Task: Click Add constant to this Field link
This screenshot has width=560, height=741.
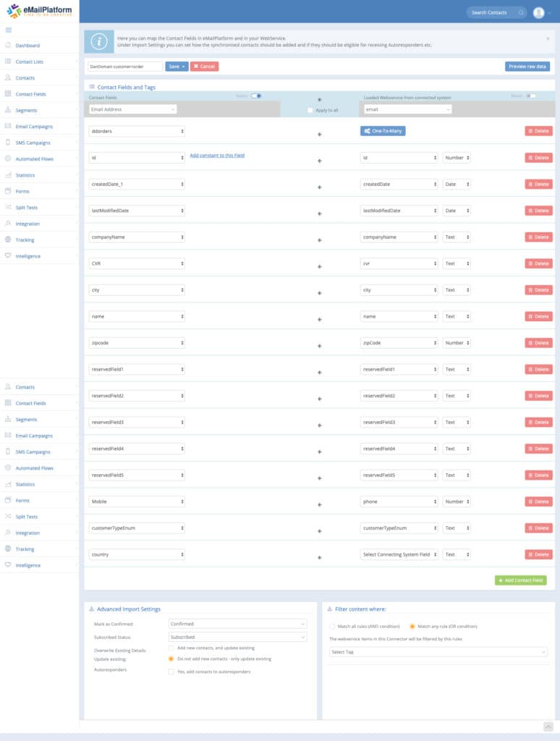Action: (217, 156)
